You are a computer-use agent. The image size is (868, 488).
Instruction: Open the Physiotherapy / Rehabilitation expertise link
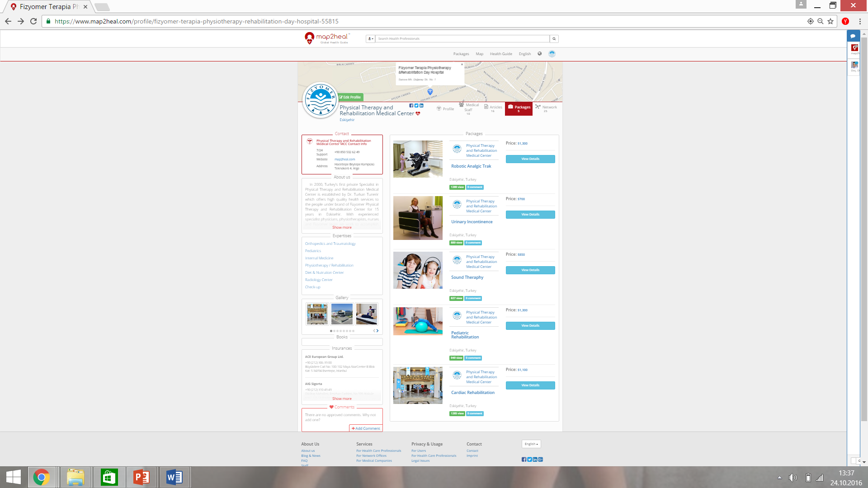[x=329, y=265]
